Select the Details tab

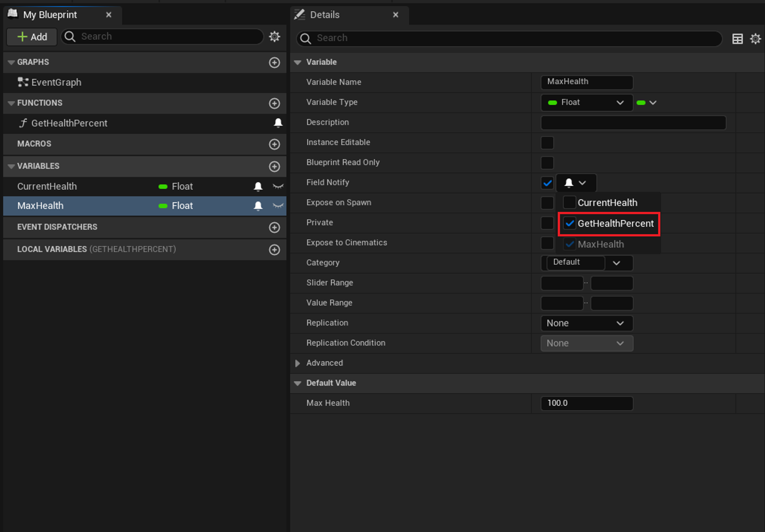(324, 15)
